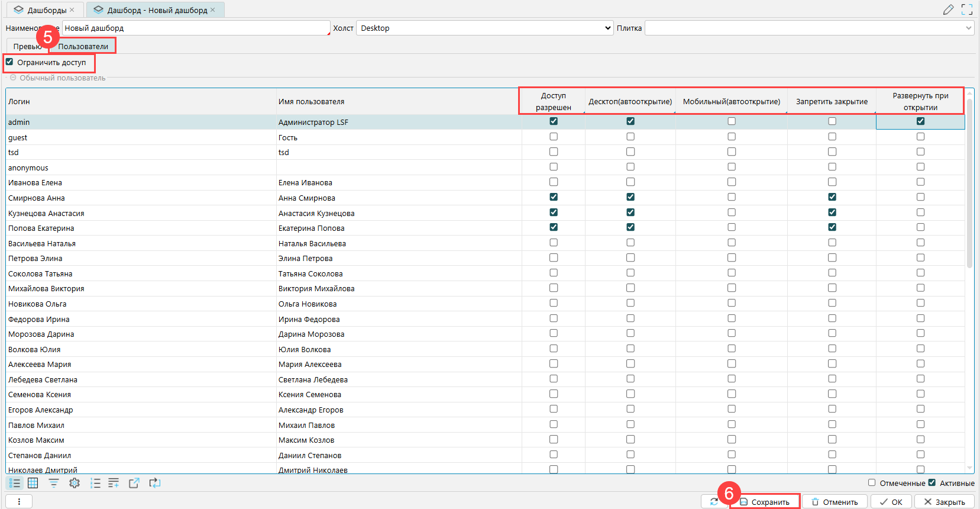
Task: Collapse the Обычный пользователь section
Action: [13, 78]
